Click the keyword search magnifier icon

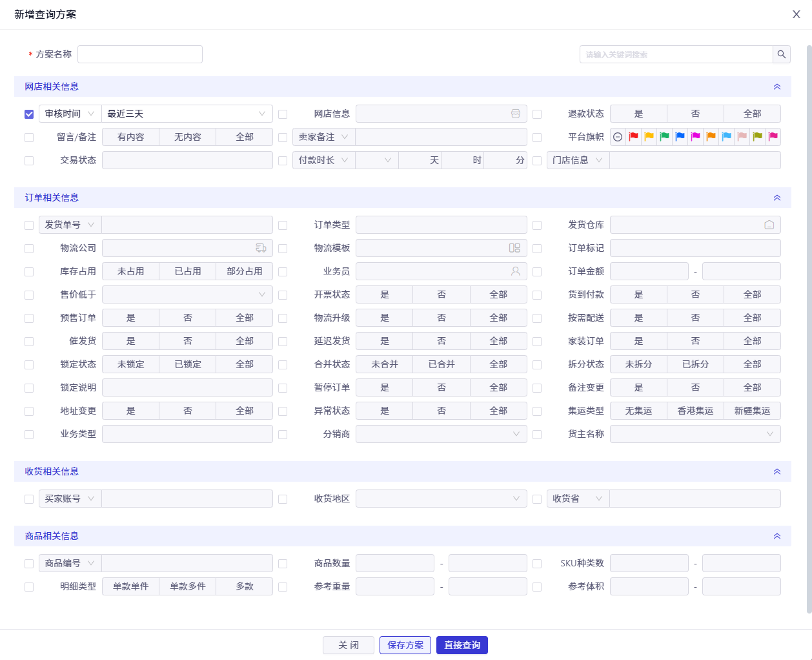coord(782,54)
